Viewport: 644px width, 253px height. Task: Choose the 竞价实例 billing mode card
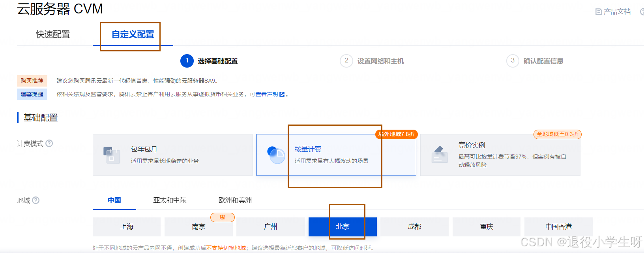500,155
